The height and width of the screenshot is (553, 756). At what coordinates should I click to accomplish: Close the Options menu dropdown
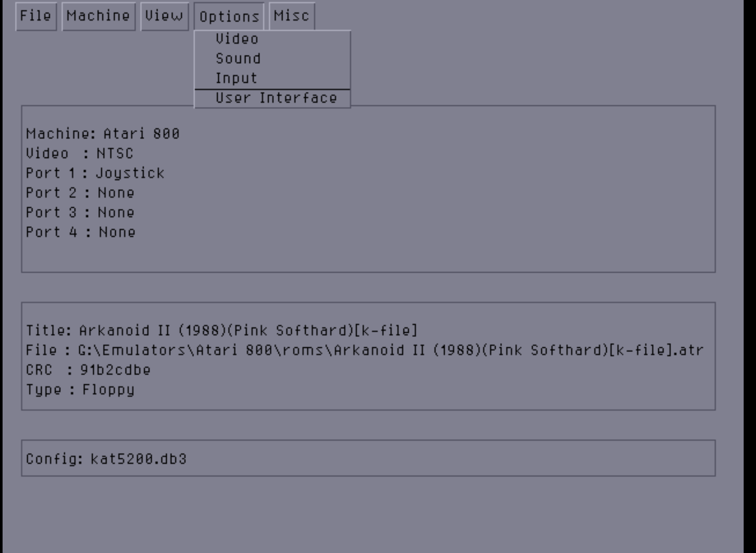[229, 16]
